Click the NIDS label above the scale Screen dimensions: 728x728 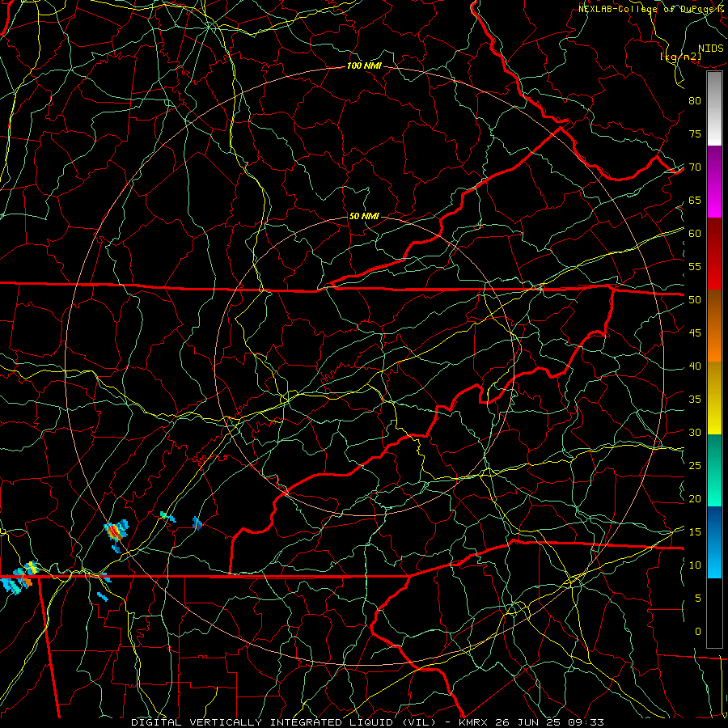(711, 49)
